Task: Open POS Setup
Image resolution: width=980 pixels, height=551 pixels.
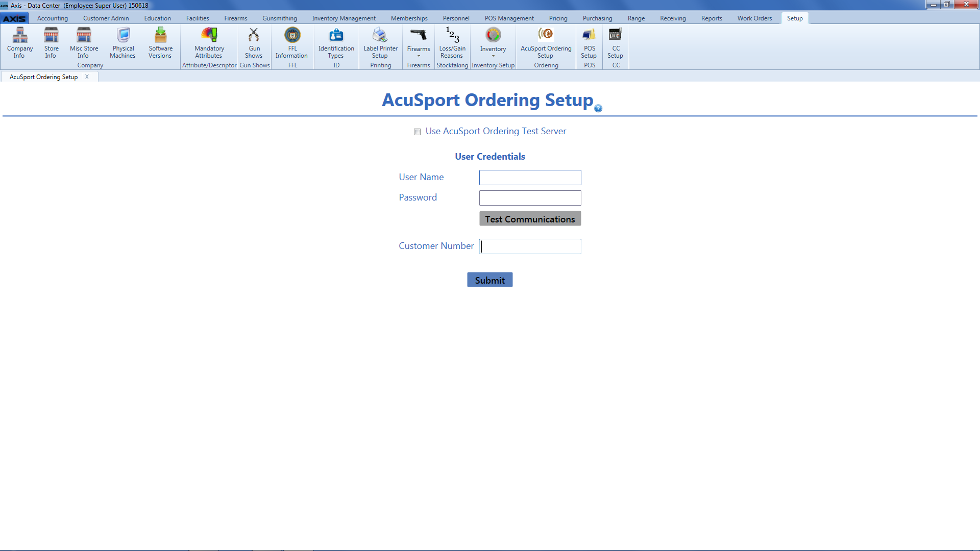Action: click(x=589, y=43)
